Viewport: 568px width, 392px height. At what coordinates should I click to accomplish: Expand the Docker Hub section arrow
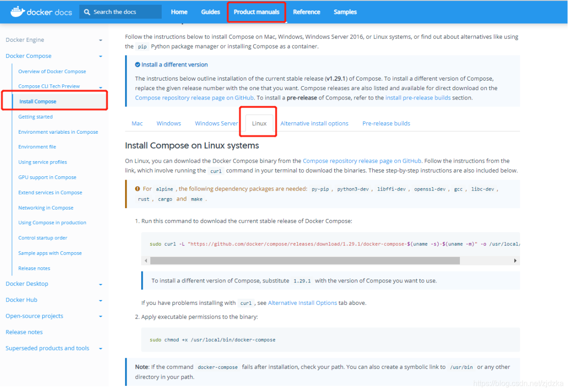tap(101, 301)
